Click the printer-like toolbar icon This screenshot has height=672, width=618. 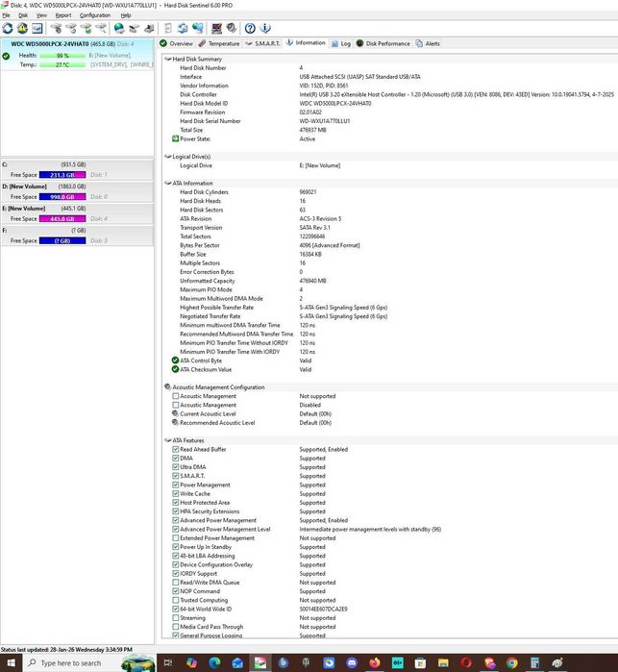coord(149,28)
